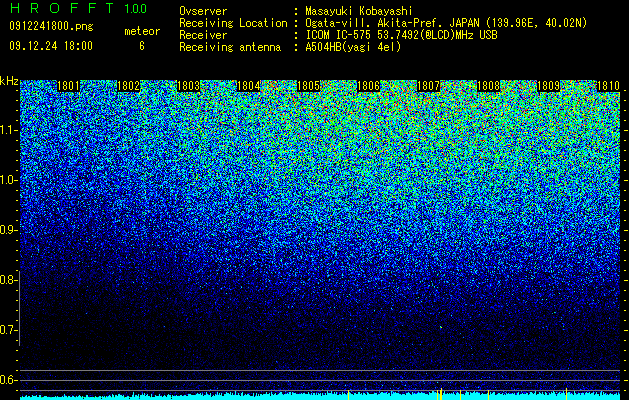Select the 0912241800.png file name
The image size is (629, 400).
[x=51, y=26]
